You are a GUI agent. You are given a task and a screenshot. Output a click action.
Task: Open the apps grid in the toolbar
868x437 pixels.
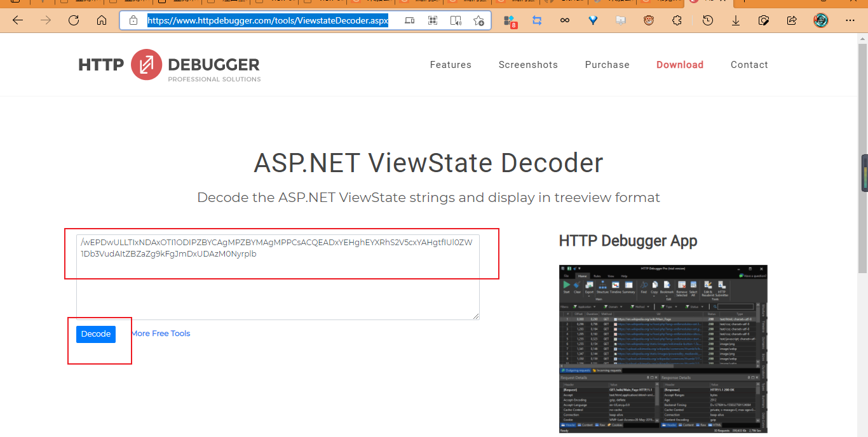pyautogui.click(x=433, y=20)
